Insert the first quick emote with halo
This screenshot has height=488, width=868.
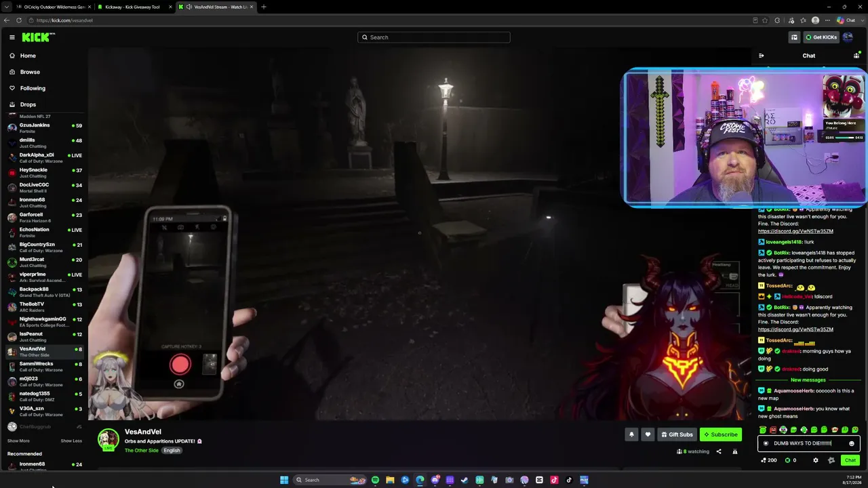coord(763,430)
